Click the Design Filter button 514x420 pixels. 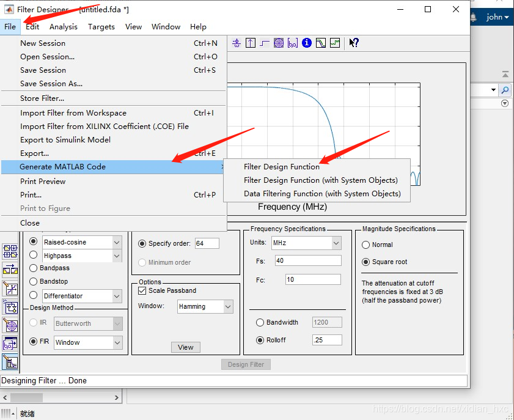(246, 364)
